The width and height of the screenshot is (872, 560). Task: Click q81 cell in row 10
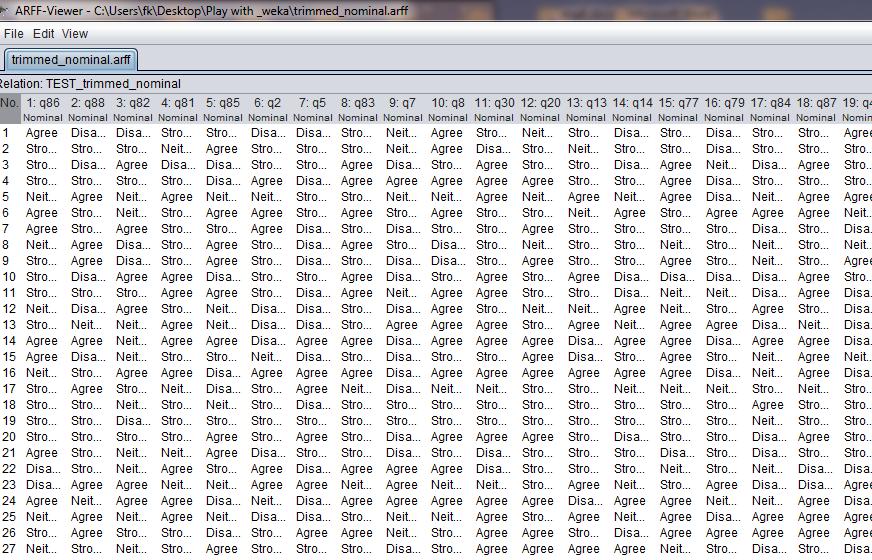point(178,277)
